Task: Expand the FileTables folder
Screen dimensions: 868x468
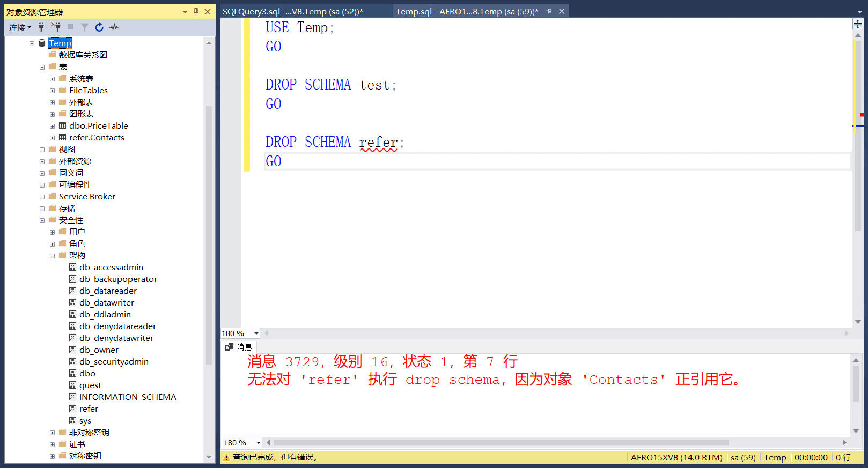Action: tap(53, 91)
